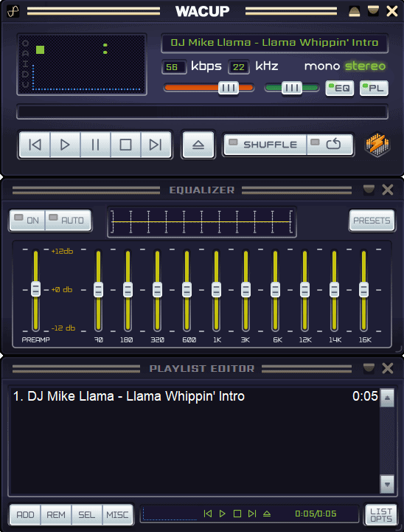Click the playlist scroll up arrow
The image size is (404, 532).
pyautogui.click(x=387, y=398)
